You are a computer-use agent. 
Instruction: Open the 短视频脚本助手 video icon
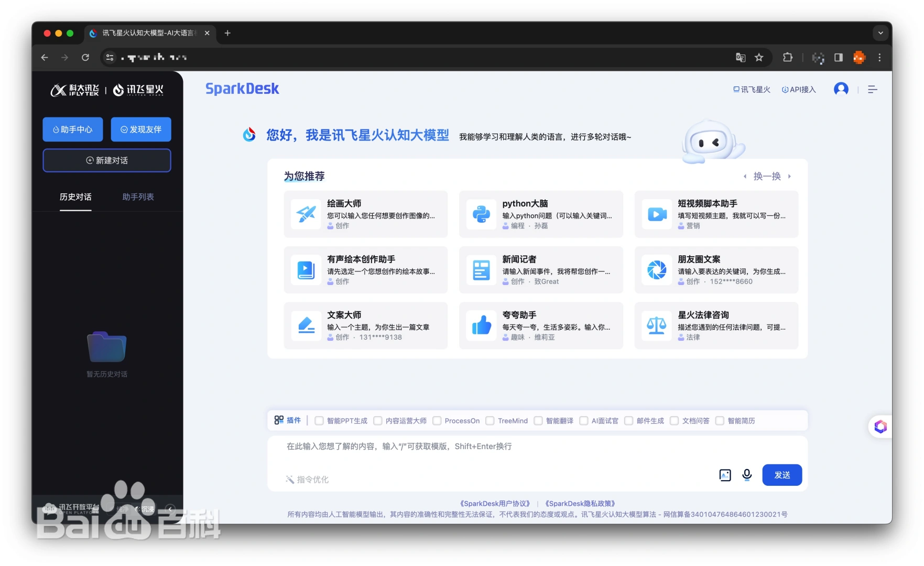[x=657, y=214]
